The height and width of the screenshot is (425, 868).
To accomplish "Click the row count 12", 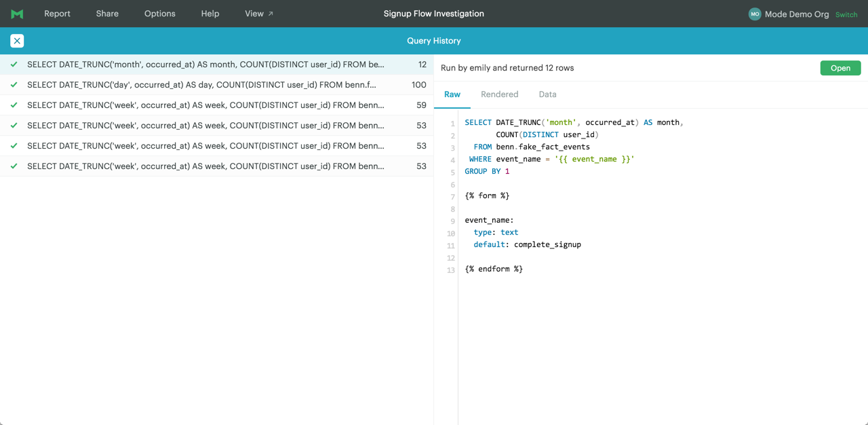I will coord(422,64).
